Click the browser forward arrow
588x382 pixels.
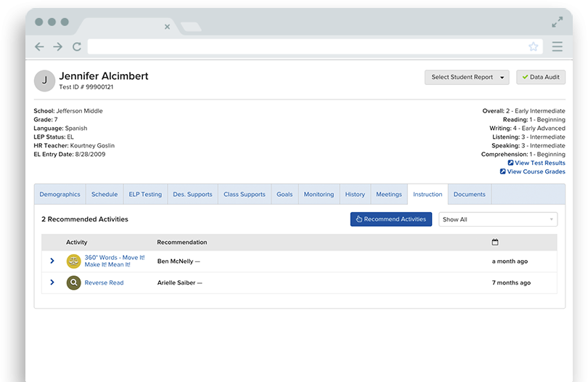pos(58,46)
